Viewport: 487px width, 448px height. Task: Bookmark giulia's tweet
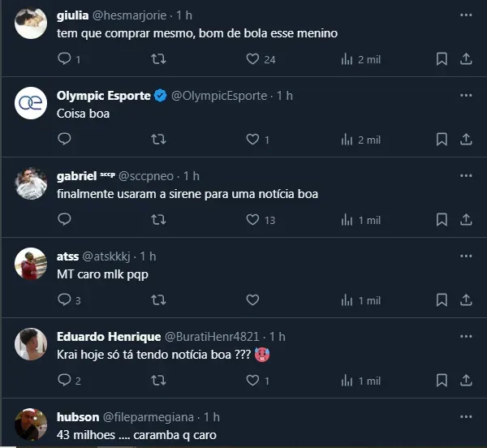442,59
